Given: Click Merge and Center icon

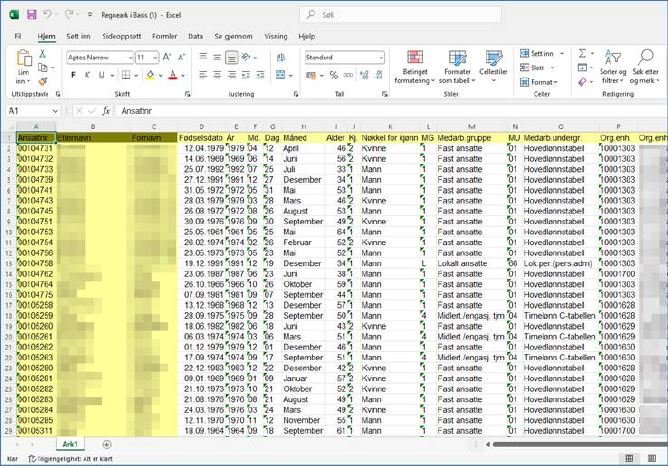Looking at the screenshot, I should point(281,75).
